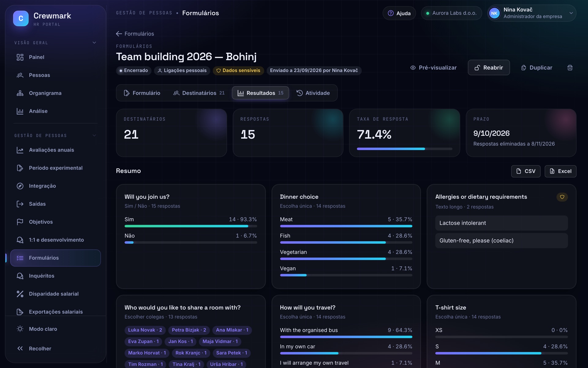Duplicate the form with Duplicar
Viewport: 588px width, 368px height.
click(537, 67)
